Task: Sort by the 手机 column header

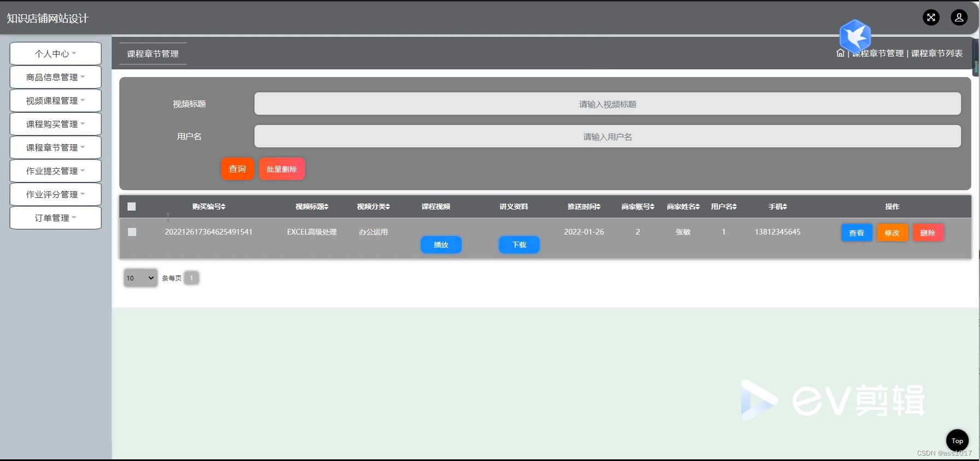Action: 778,206
